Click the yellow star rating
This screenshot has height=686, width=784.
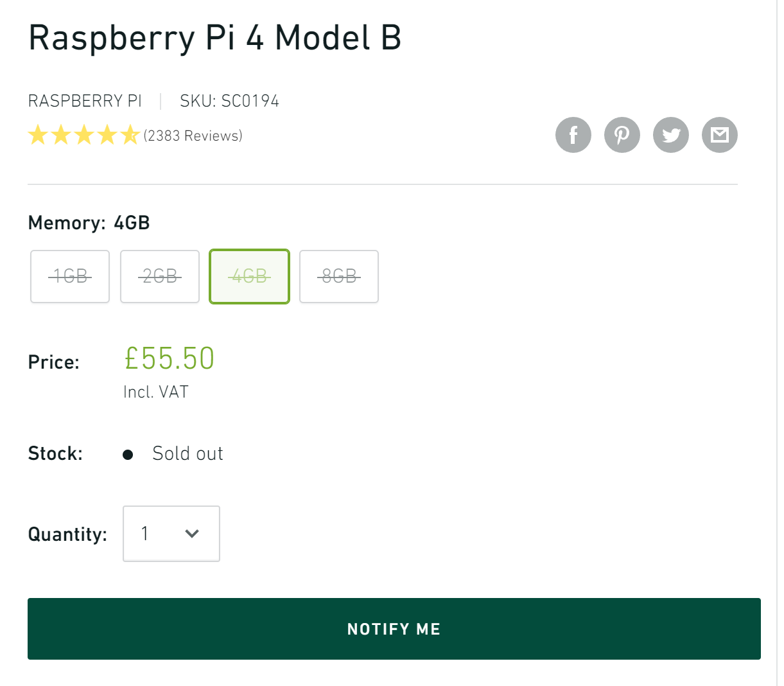click(x=83, y=136)
